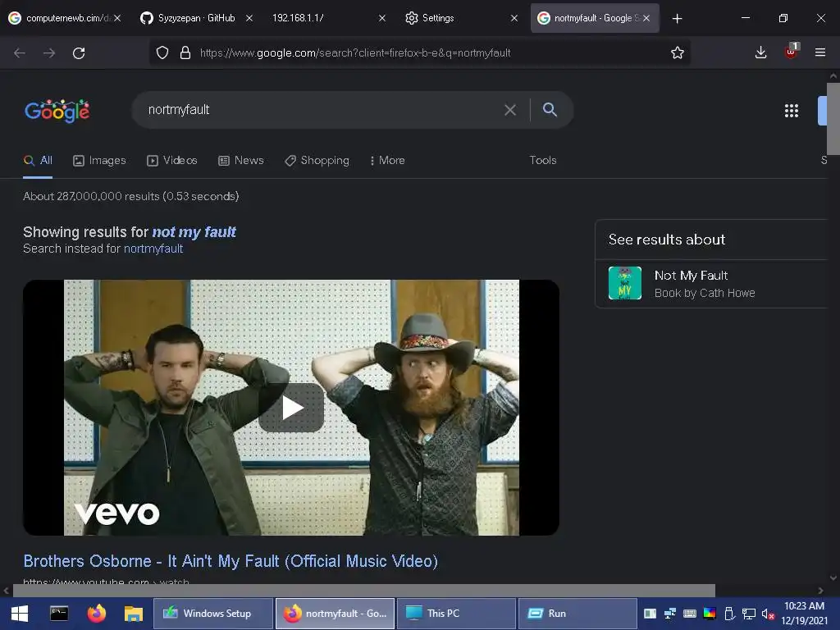
Task: Switch to Windows Setup taskbar window
Action: [213, 614]
